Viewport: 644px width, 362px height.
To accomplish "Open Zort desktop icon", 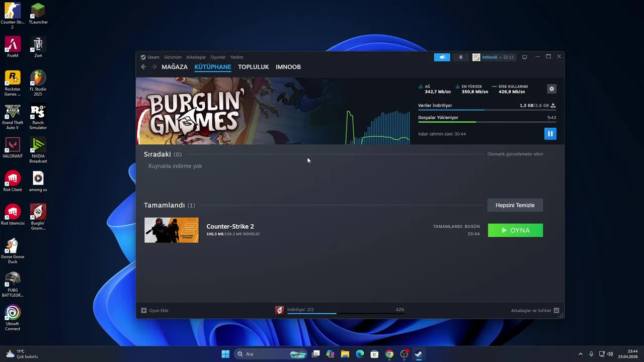I will point(38,47).
